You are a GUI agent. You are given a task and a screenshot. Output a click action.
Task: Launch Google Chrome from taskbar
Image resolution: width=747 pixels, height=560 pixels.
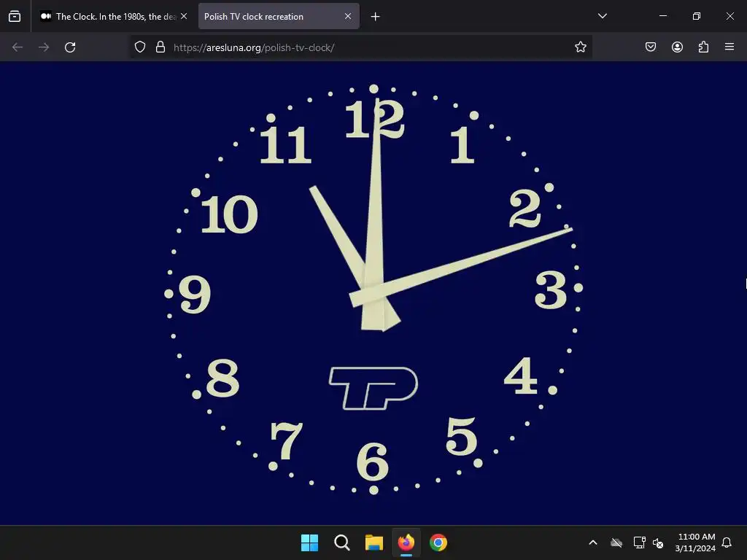(438, 542)
